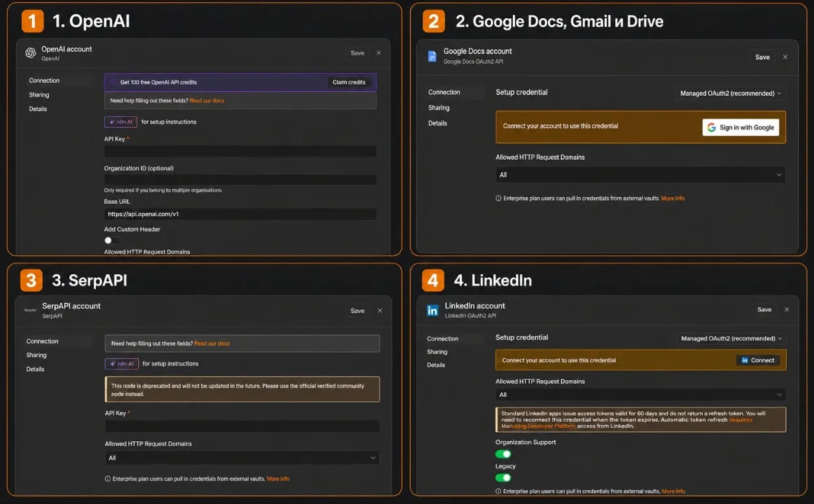Open Managed OAuth2 dropdown in LinkedIn
The image size is (814, 504).
click(x=731, y=338)
